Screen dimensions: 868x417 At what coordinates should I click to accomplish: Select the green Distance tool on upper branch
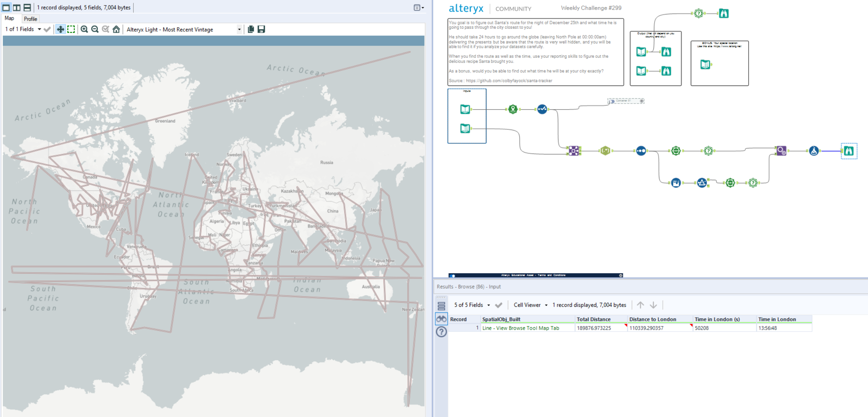pos(676,151)
